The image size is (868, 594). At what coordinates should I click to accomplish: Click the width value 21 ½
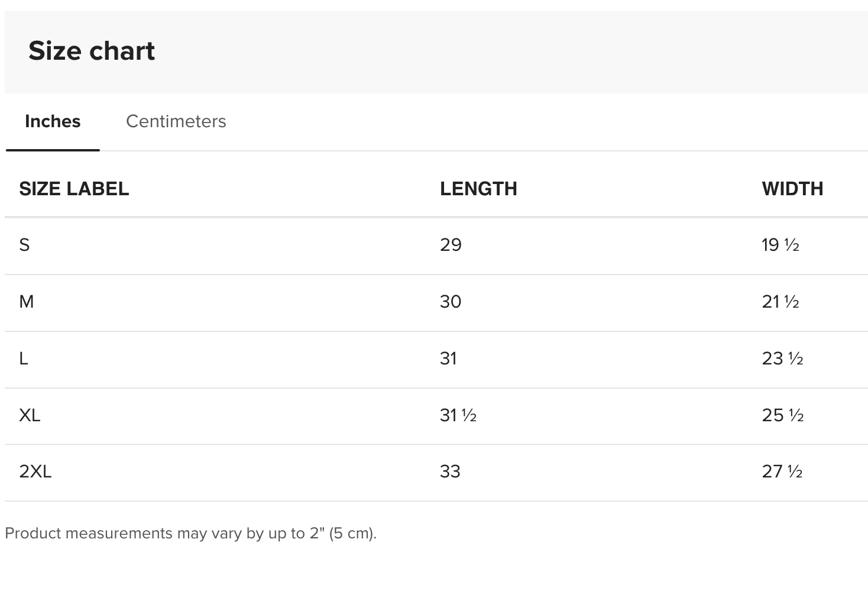[x=780, y=302]
